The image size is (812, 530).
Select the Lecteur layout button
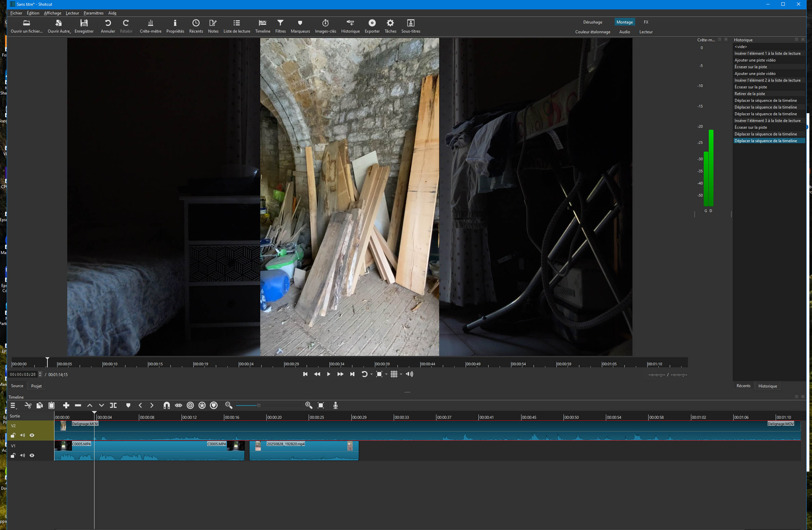click(646, 32)
